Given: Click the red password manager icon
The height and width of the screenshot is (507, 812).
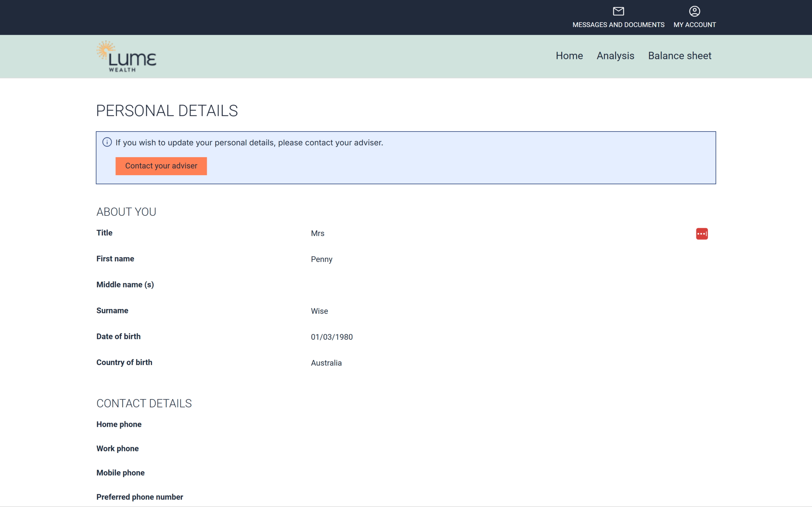Looking at the screenshot, I should 702,234.
